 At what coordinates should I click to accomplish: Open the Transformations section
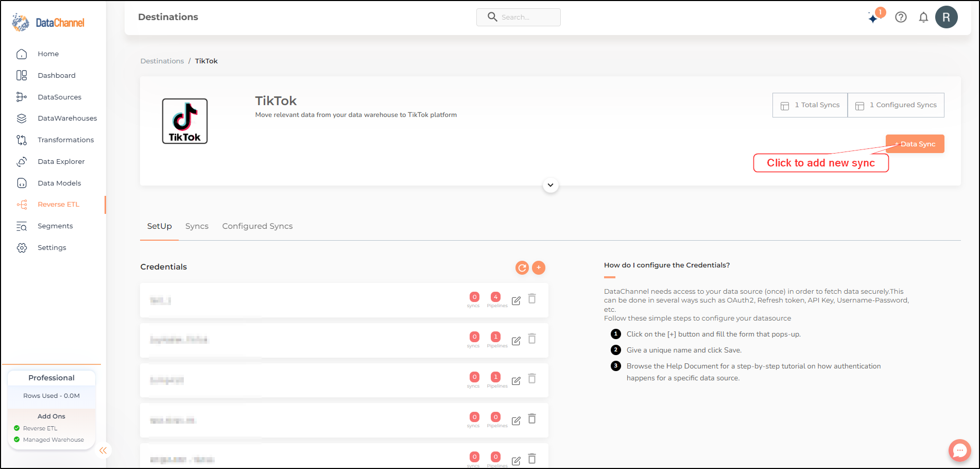click(65, 140)
